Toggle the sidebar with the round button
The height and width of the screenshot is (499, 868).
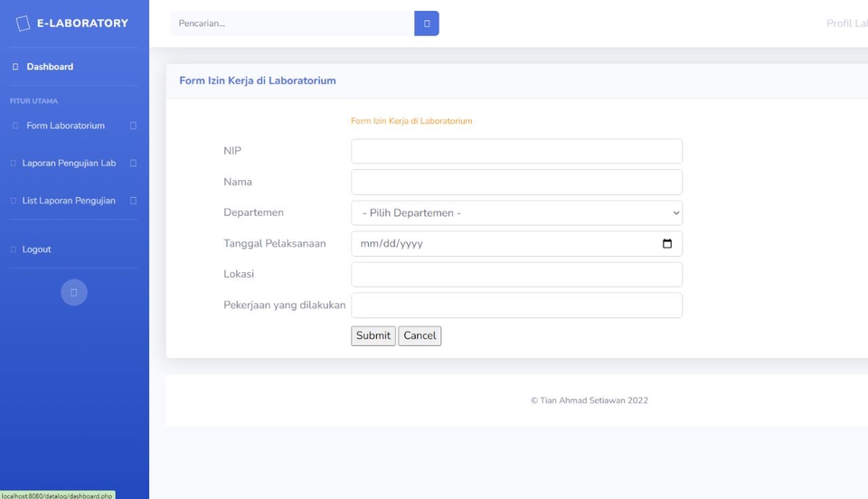coord(74,292)
